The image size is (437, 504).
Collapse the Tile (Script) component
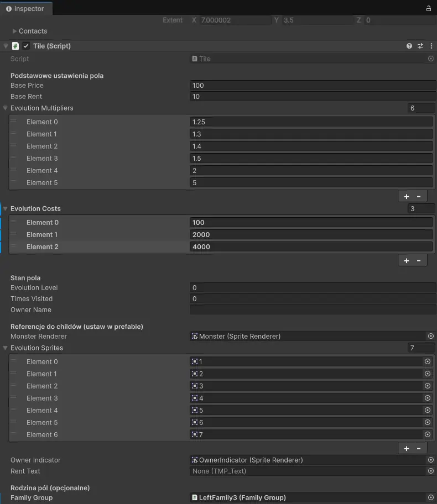6,46
